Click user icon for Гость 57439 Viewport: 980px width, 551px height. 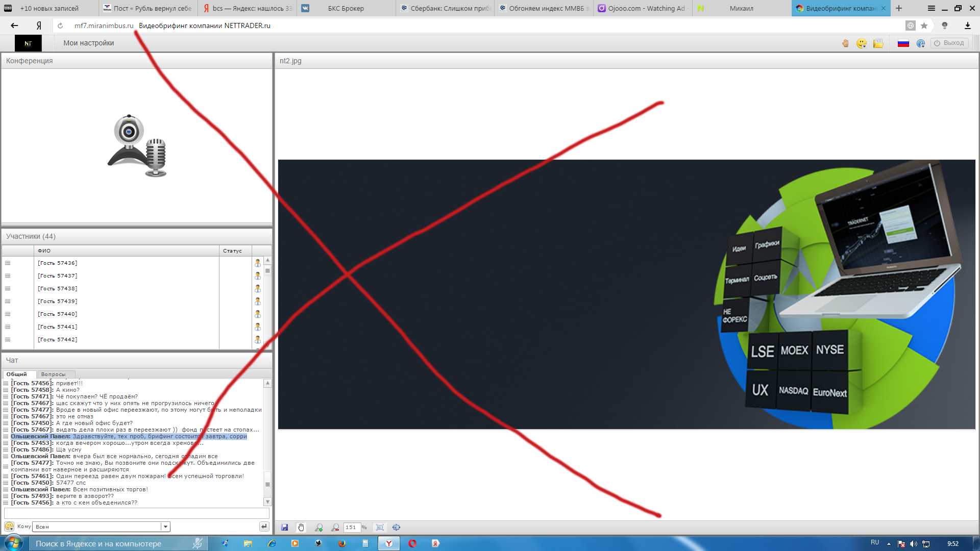(x=258, y=301)
